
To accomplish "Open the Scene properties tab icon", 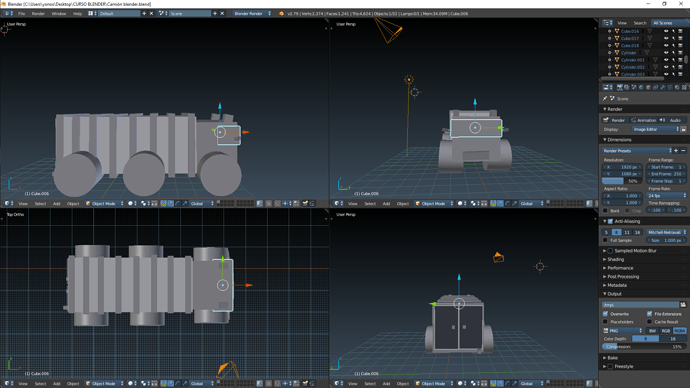I will click(634, 88).
